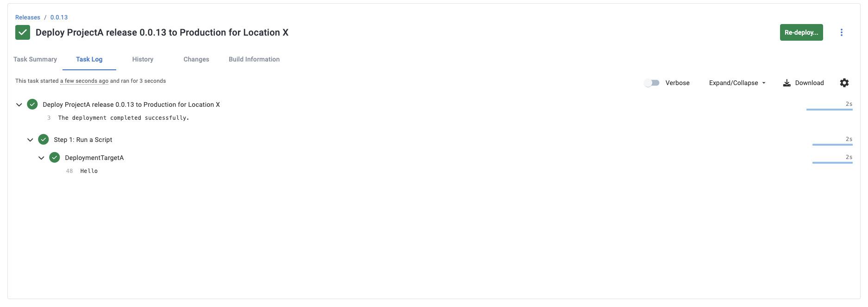Collapse the DeploymentTargetA log section

[41, 158]
